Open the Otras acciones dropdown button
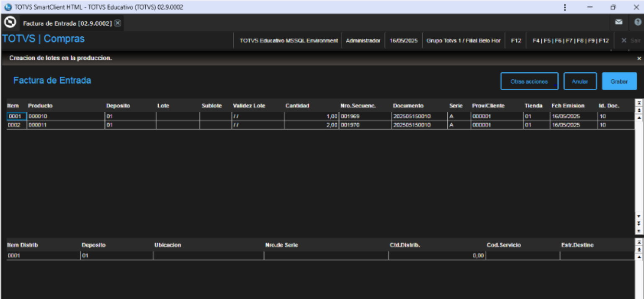Viewport: 644px width, 299px height. pyautogui.click(x=529, y=82)
